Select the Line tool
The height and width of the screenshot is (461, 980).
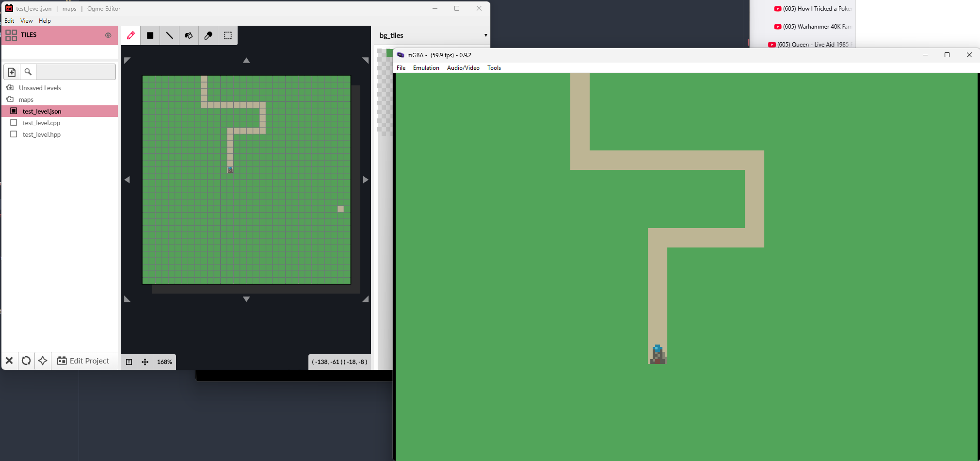[169, 35]
